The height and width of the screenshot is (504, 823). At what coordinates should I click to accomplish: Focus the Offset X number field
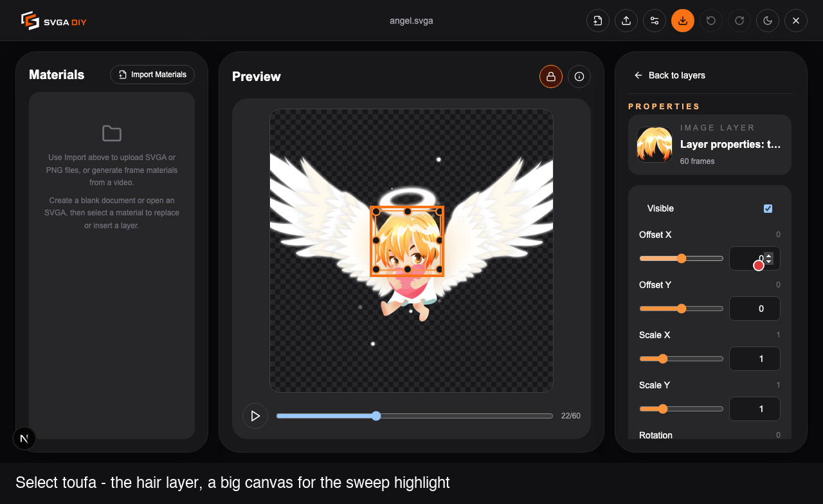[x=755, y=258]
